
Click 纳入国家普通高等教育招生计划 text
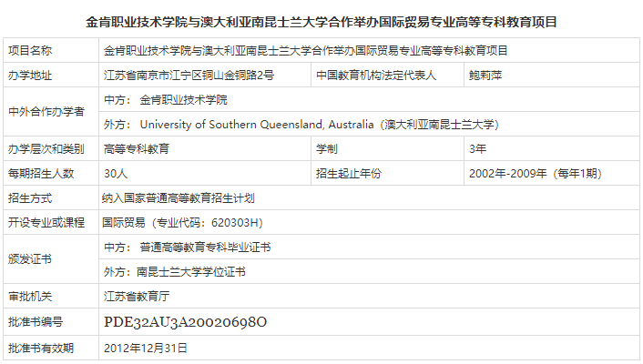178,198
